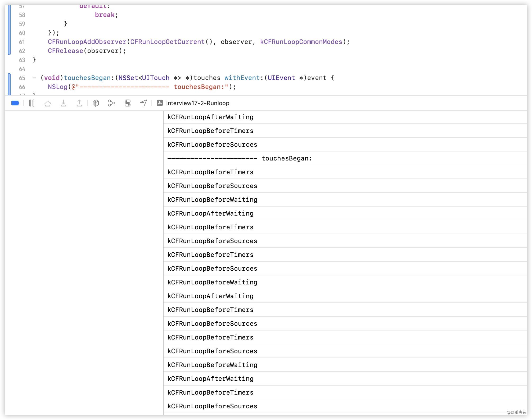Image resolution: width=532 pixels, height=420 pixels.
Task: Click the CFRunLoopAddObserver function call
Action: pos(87,42)
